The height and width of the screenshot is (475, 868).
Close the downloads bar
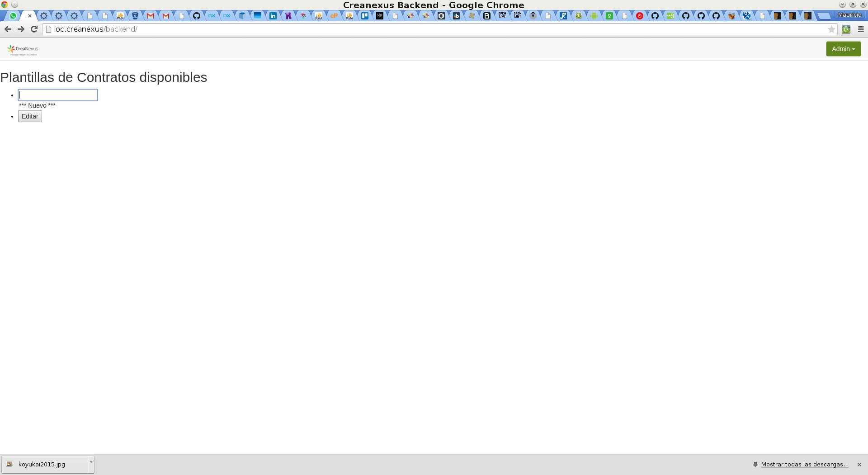tap(859, 465)
